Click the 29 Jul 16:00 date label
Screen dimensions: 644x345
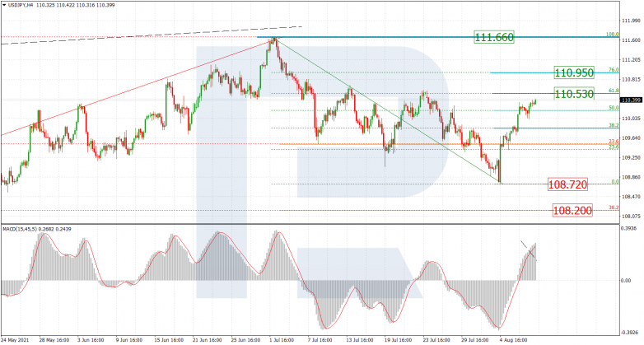click(476, 341)
